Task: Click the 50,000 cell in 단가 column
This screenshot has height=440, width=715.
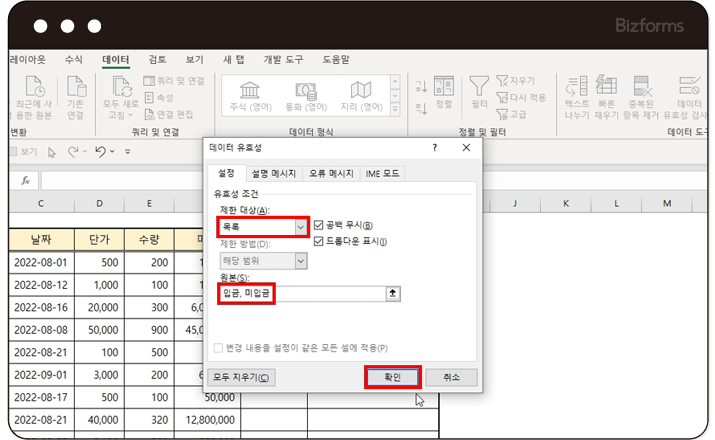Action: [x=99, y=330]
